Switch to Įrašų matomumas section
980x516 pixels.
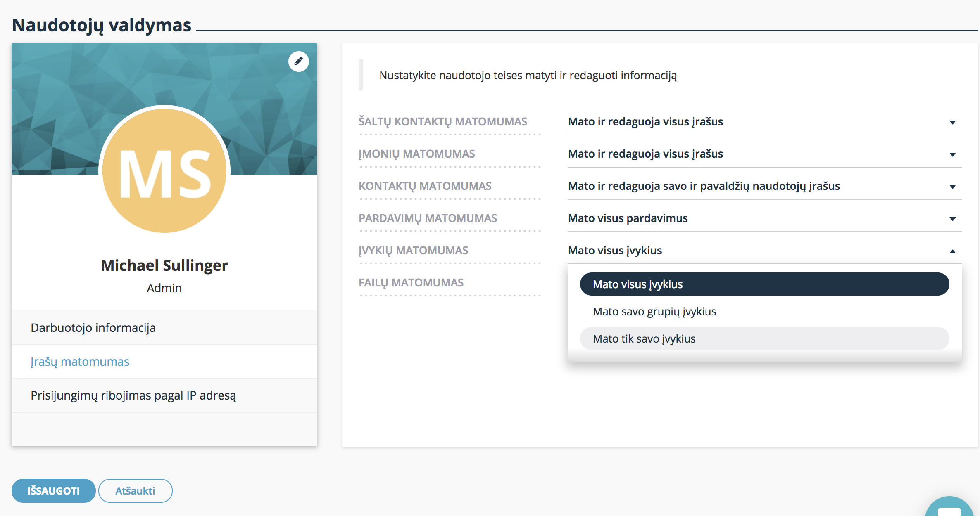[x=164, y=362]
